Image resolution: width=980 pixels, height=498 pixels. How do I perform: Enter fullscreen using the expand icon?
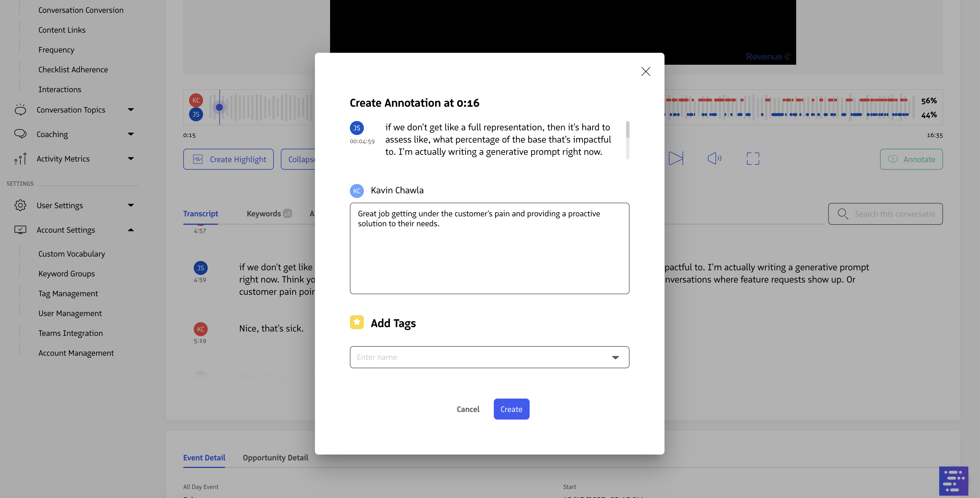tap(752, 159)
